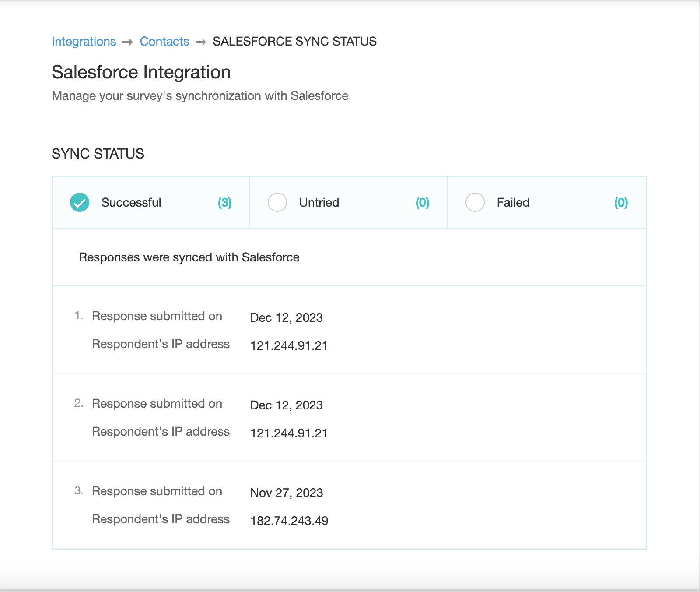Click the Failed count (0)
Image resolution: width=700 pixels, height=592 pixels.
(621, 203)
